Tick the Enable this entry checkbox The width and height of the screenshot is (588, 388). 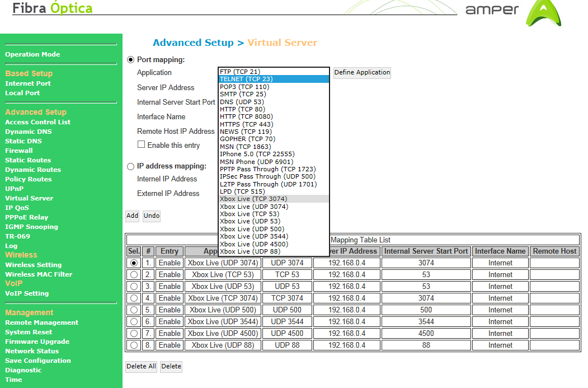(x=141, y=144)
